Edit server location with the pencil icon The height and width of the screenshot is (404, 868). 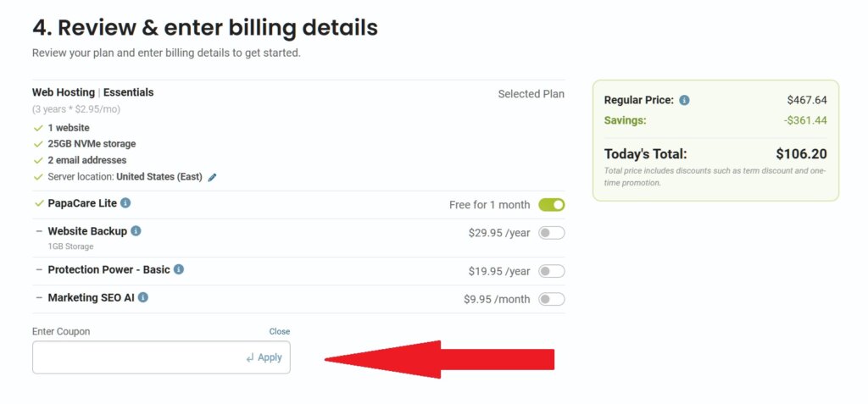[x=213, y=177]
